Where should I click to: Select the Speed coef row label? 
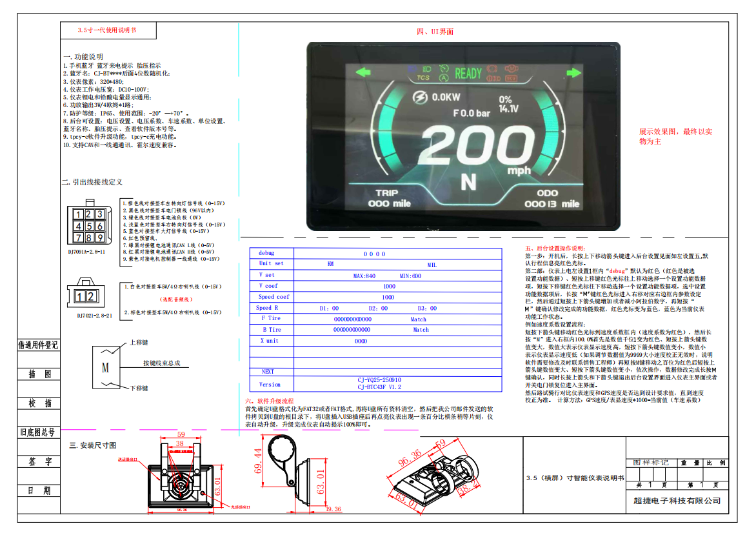(x=274, y=297)
